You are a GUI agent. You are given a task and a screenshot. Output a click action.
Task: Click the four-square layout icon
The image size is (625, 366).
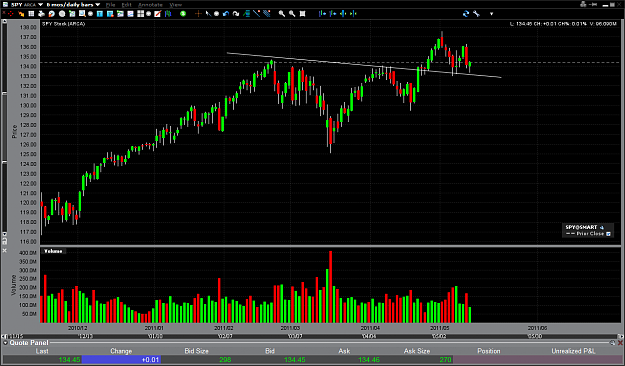point(140,14)
